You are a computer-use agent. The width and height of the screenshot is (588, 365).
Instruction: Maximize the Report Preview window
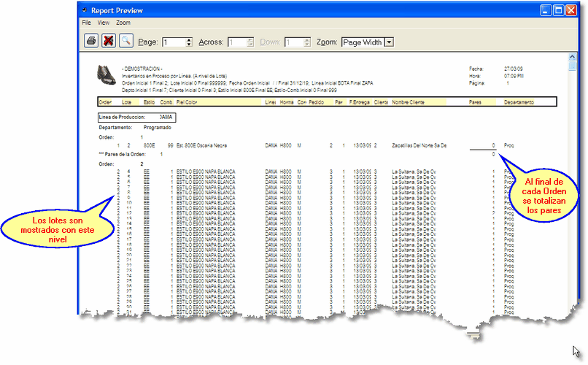pos(559,11)
